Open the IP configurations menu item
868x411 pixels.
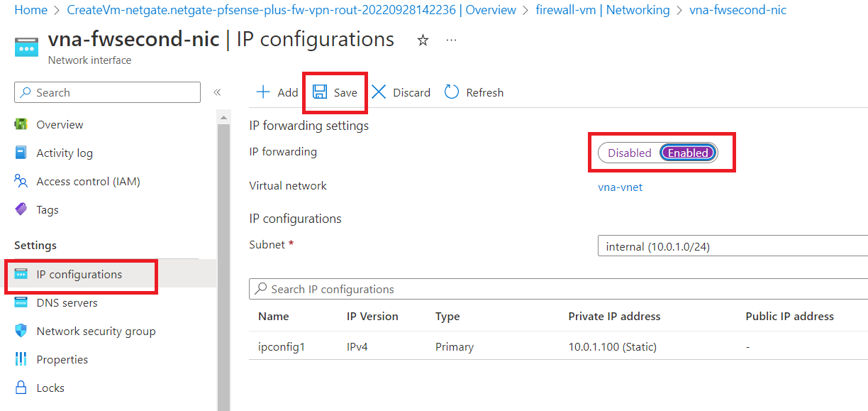point(79,275)
